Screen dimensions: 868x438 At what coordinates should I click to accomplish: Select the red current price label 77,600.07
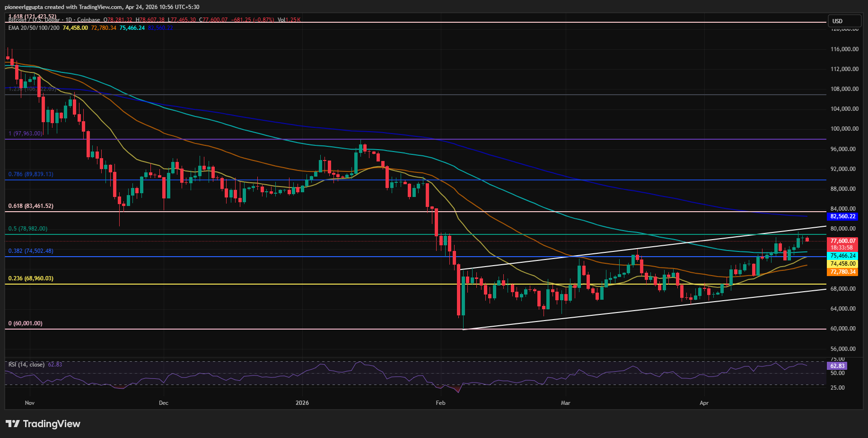coord(842,241)
